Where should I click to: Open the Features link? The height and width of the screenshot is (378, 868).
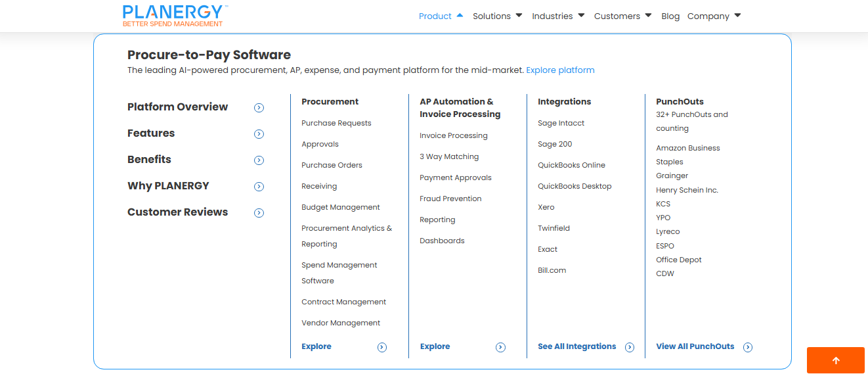pyautogui.click(x=151, y=133)
